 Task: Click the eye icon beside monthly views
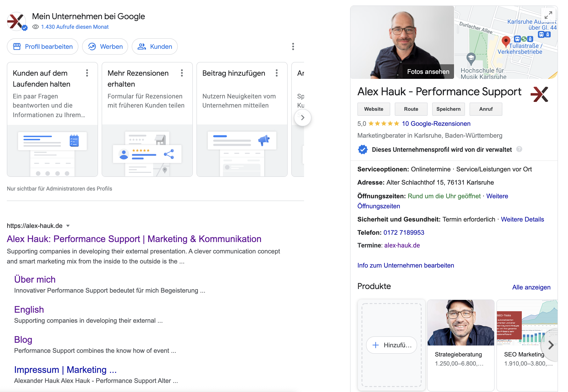(36, 27)
